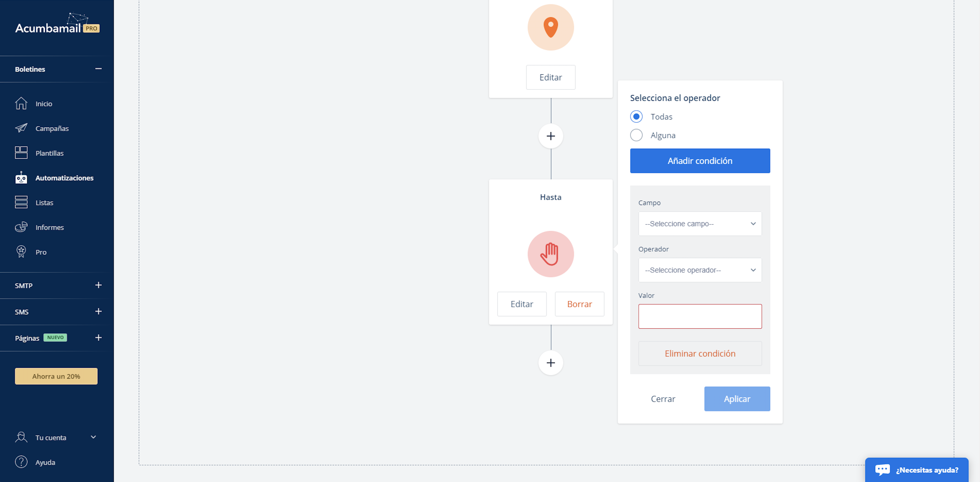The image size is (980, 482).
Task: Expand the SMTP sidebar section
Action: pyautogui.click(x=98, y=285)
